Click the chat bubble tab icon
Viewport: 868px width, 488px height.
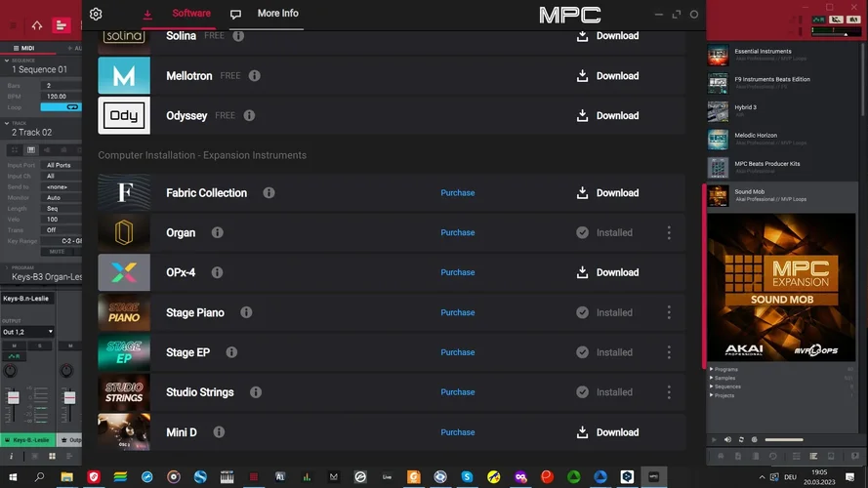pos(235,15)
